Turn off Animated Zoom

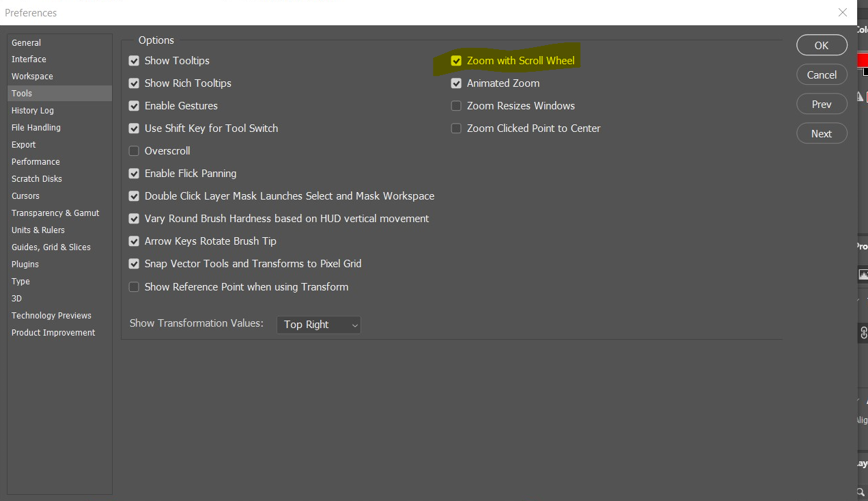[x=456, y=83]
